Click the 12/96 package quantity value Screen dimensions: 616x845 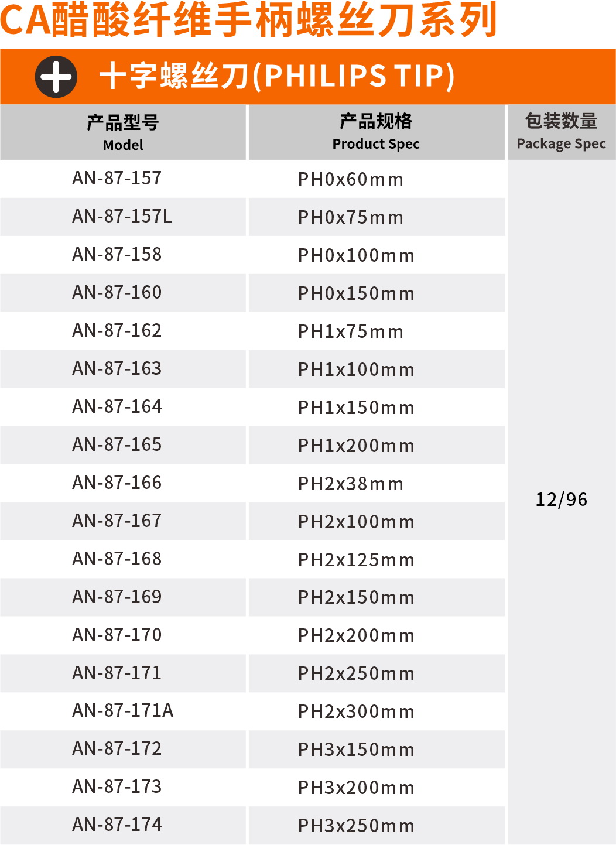561,500
